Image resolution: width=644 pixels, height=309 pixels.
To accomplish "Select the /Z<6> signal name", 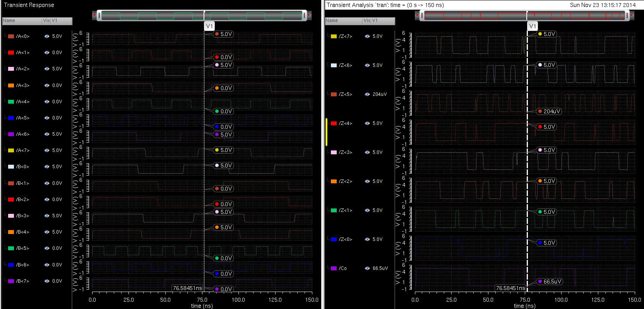I will (346, 65).
